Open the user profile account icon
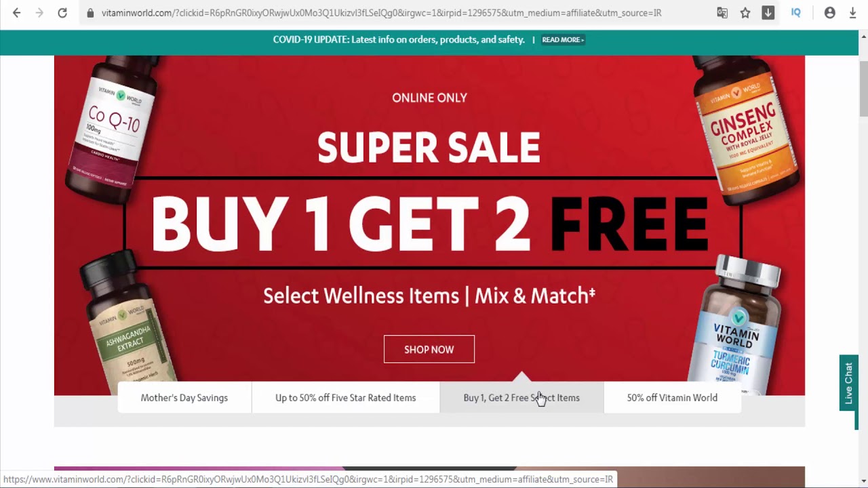 point(830,13)
